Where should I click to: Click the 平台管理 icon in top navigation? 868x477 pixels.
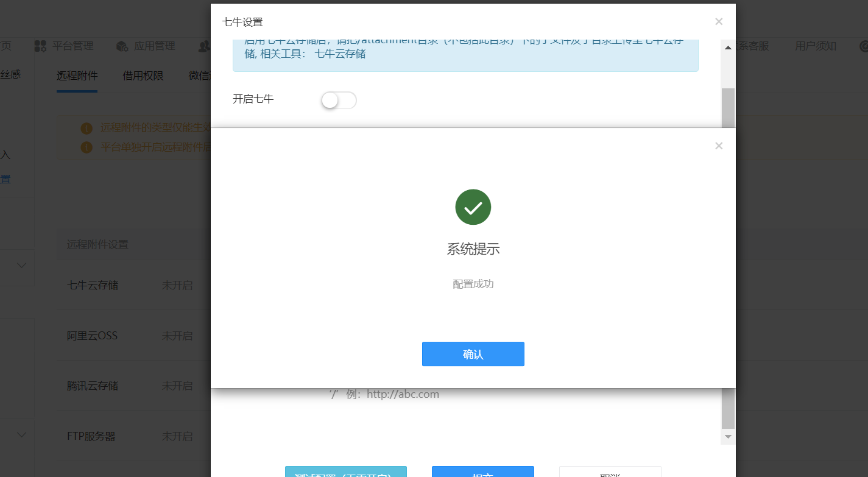click(x=40, y=46)
